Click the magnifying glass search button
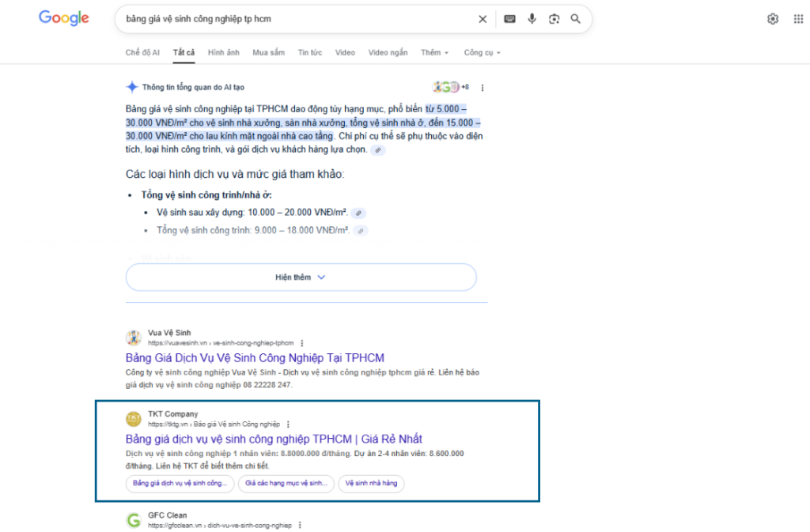The width and height of the screenshot is (810, 532). (576, 19)
